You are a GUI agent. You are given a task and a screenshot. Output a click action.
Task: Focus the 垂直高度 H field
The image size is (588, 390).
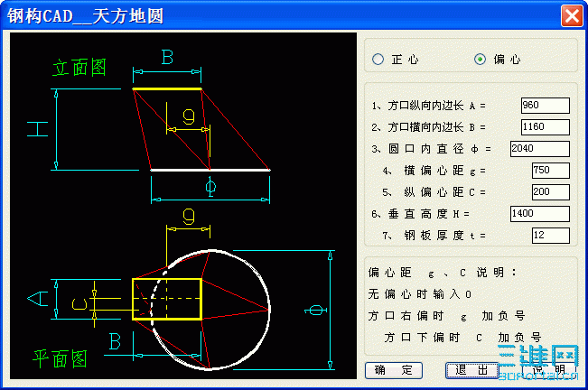[540, 214]
